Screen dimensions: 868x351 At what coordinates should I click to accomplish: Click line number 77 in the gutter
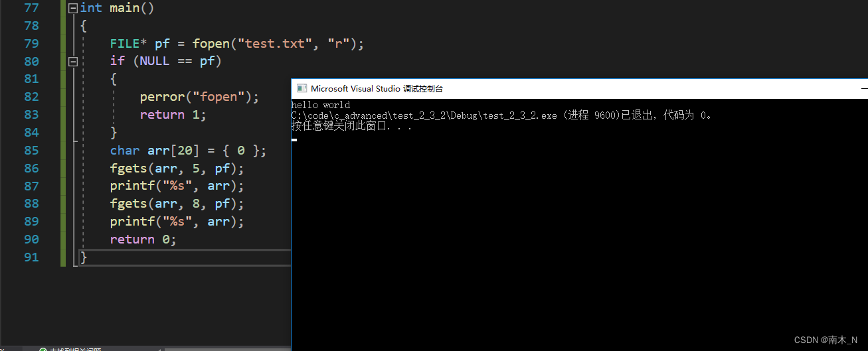[31, 8]
